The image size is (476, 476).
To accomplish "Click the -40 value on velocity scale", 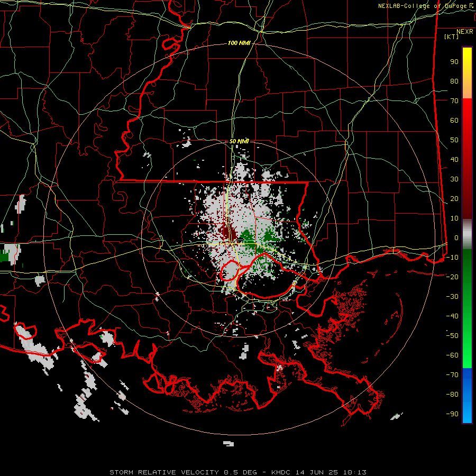I will (x=452, y=316).
